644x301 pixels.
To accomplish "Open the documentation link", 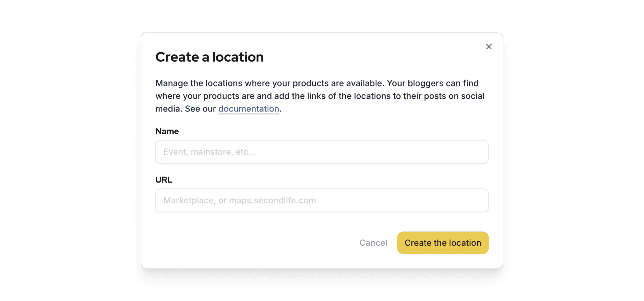I will point(248,109).
